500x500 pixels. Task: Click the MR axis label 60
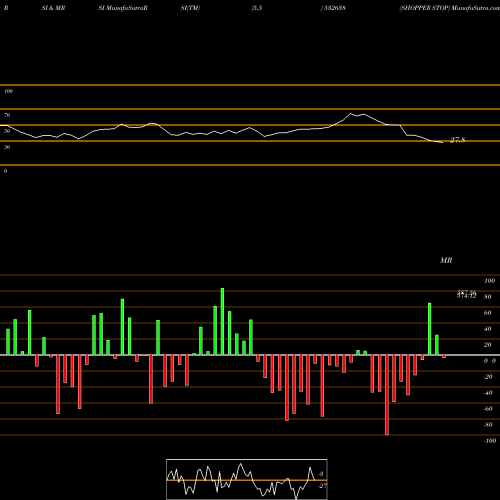[x=488, y=313]
